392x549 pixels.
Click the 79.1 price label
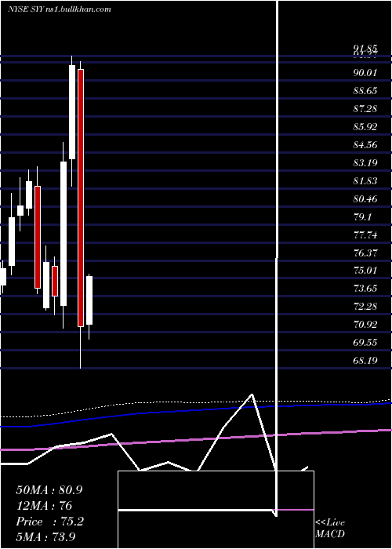pyautogui.click(x=362, y=217)
